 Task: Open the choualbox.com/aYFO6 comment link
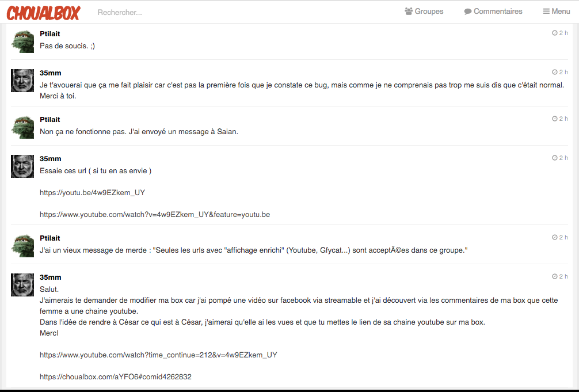coord(116,377)
